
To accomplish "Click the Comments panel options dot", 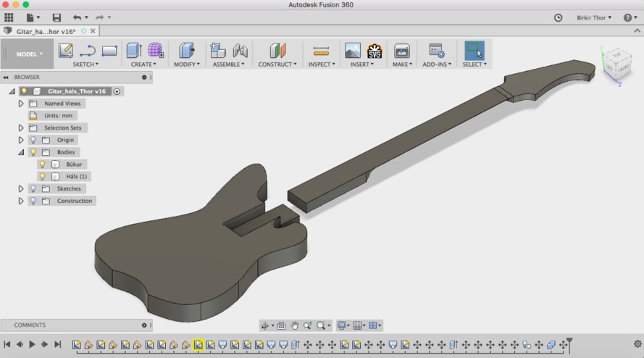I will tap(144, 325).
